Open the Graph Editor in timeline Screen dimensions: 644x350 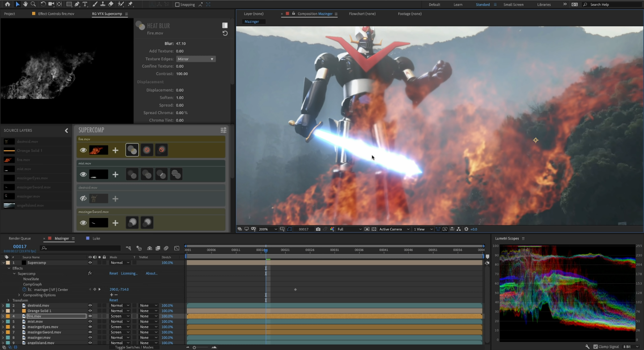(177, 248)
